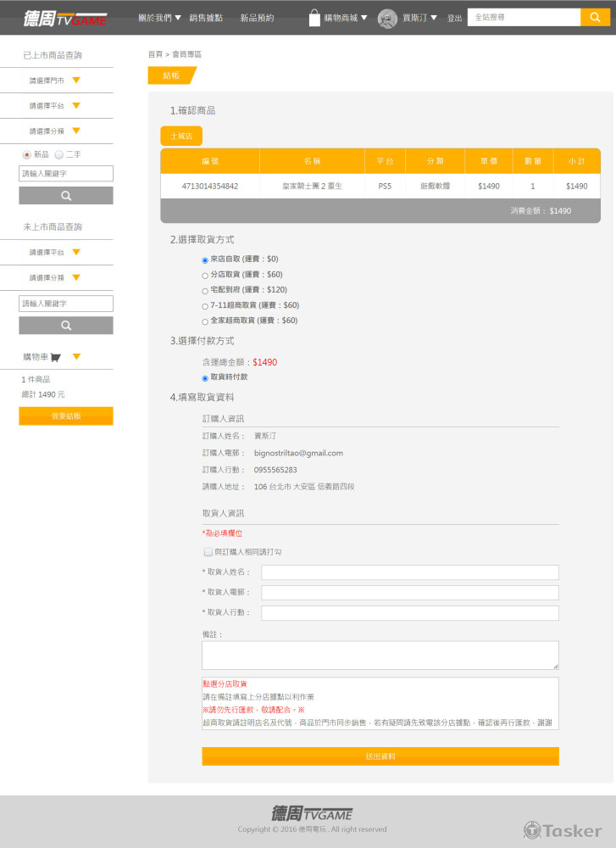Search unreleased products with magnifier button

pyautogui.click(x=66, y=325)
